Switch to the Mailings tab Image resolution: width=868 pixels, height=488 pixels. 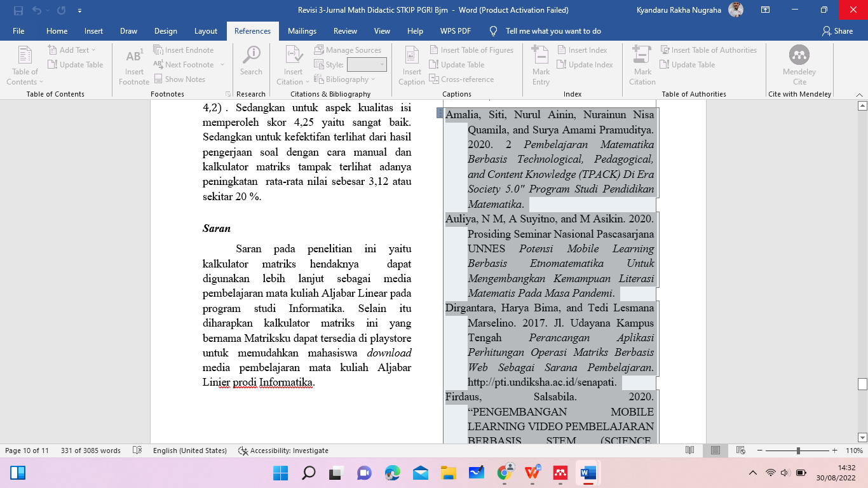pos(302,31)
